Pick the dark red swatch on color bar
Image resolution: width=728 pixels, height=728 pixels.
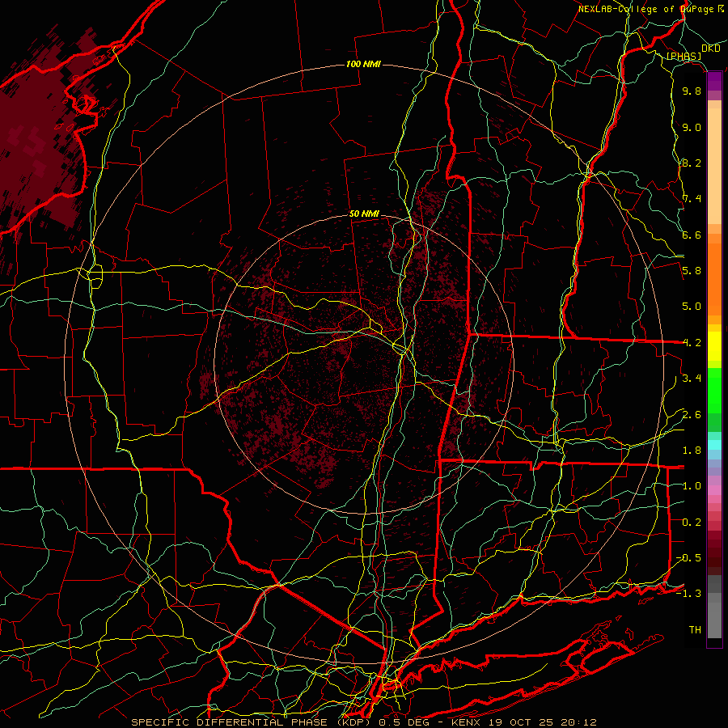tap(714, 552)
